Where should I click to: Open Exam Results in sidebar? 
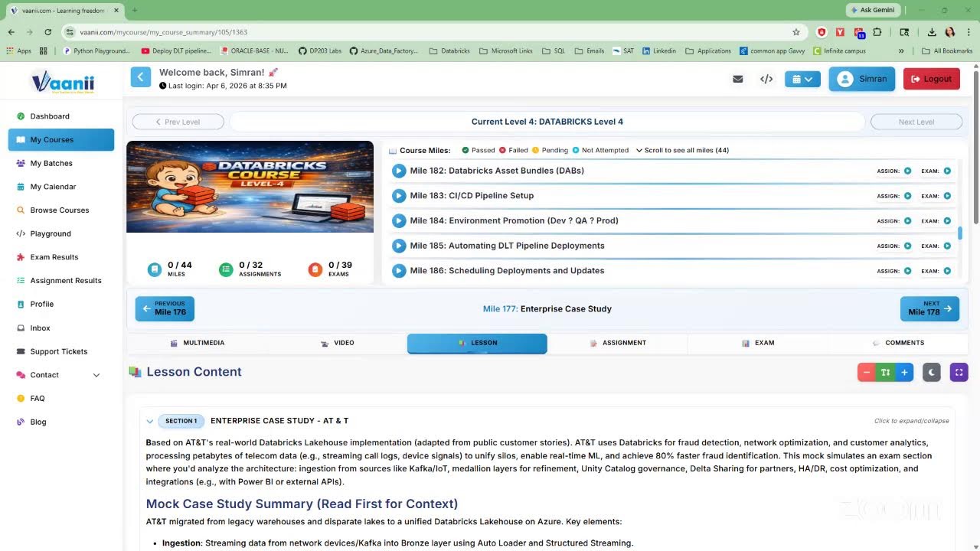[x=54, y=257]
